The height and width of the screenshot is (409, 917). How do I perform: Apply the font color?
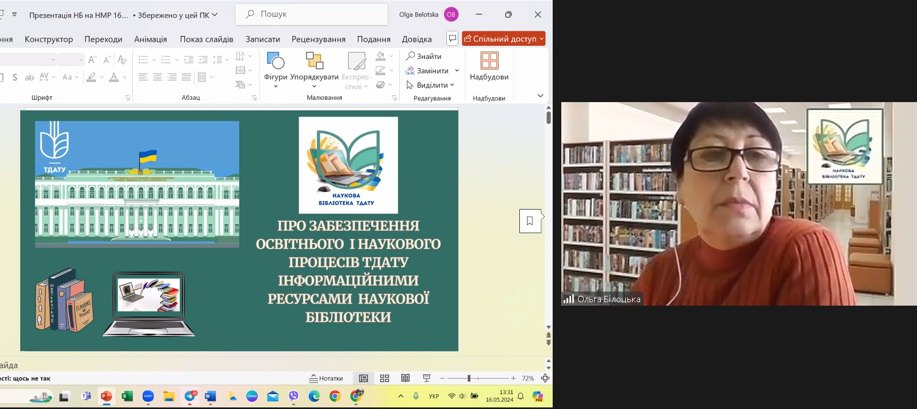tap(113, 77)
